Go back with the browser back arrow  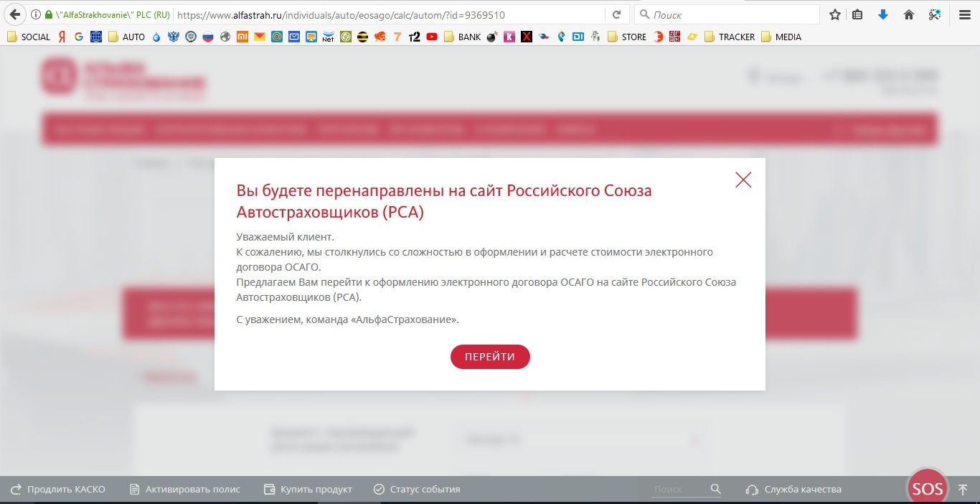click(14, 14)
